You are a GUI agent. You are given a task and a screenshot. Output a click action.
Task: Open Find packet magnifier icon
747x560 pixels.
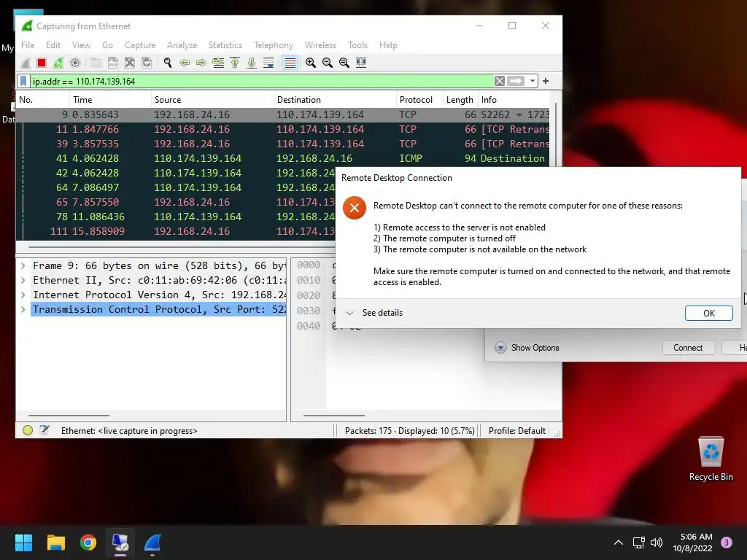(x=168, y=63)
